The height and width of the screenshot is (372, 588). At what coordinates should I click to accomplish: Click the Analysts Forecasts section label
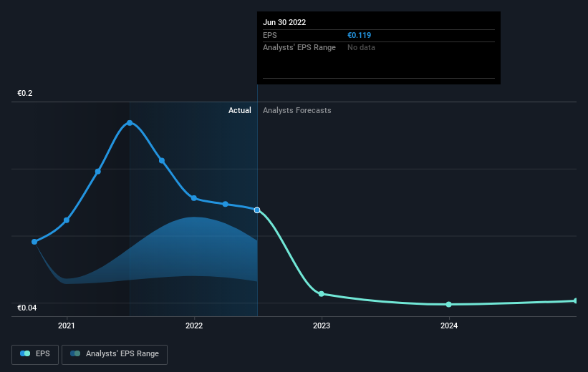point(297,110)
